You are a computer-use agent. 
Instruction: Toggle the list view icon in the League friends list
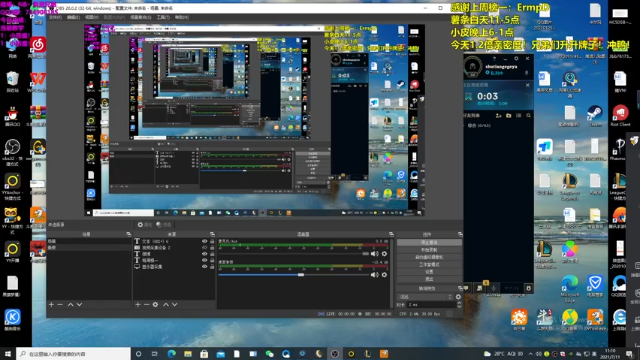518,116
